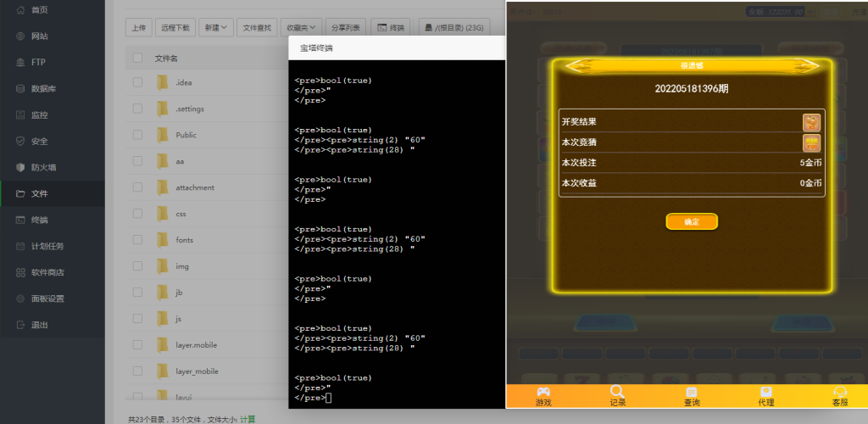Select 防火墙 in the left sidebar
Viewport: 868px width, 424px height.
coord(43,168)
